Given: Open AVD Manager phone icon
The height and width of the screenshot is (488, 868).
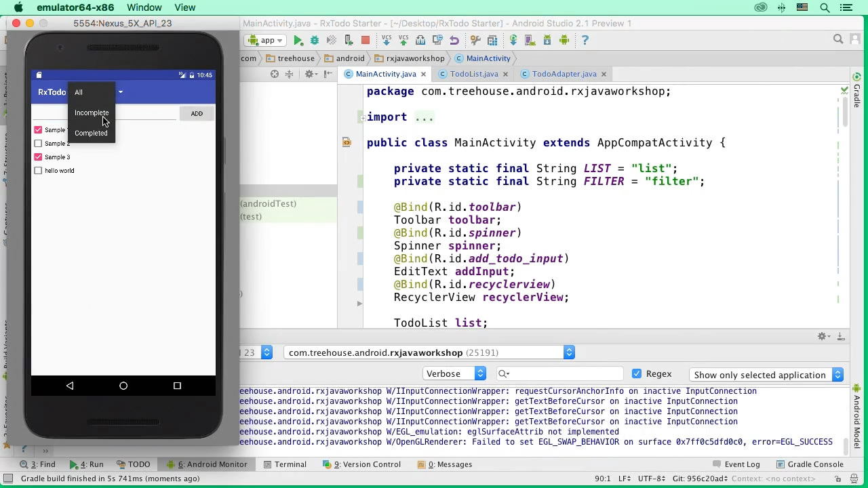Looking at the screenshot, I should (x=530, y=40).
